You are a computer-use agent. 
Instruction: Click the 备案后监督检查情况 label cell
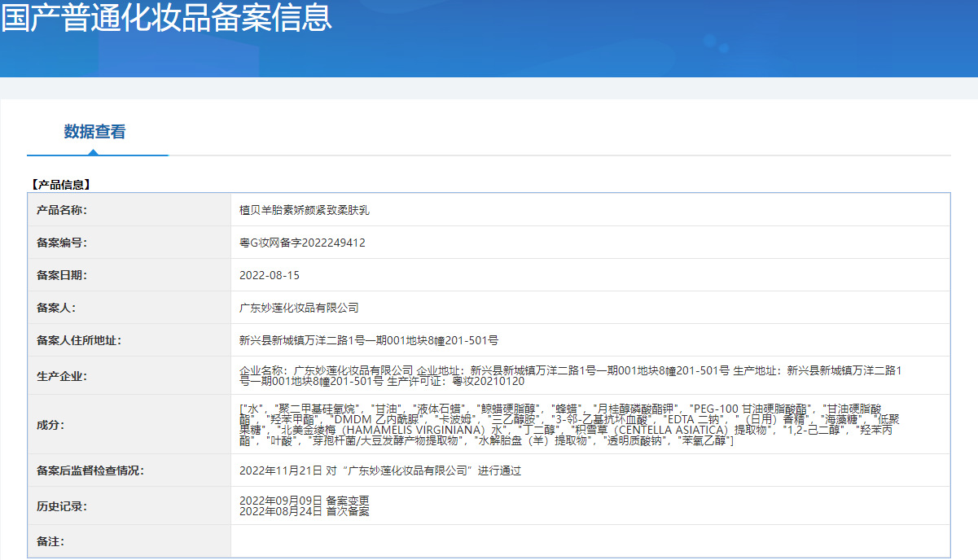129,470
